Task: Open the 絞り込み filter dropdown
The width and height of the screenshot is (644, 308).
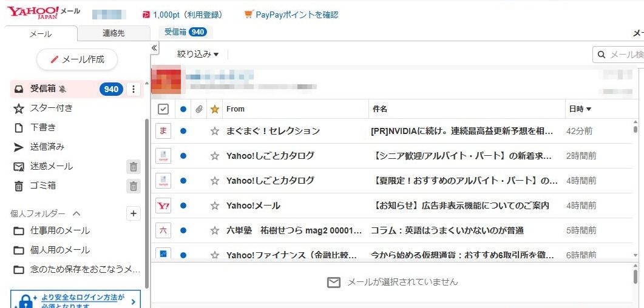Action: click(x=197, y=54)
